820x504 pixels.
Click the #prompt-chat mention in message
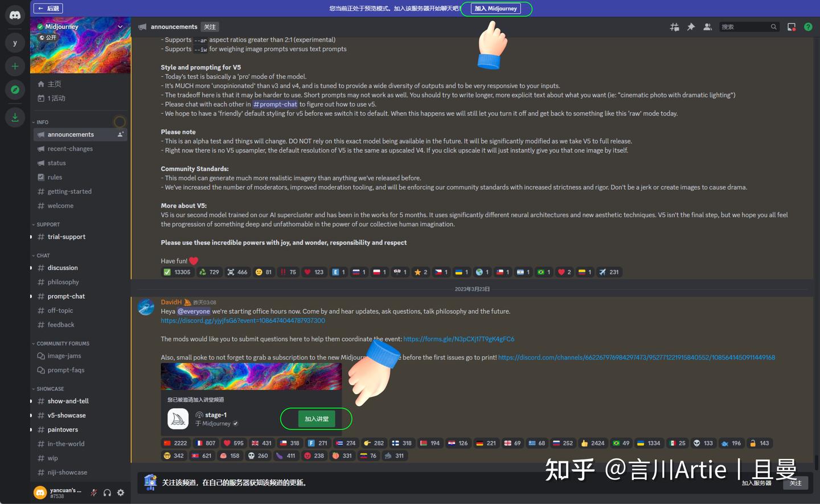[x=275, y=104]
